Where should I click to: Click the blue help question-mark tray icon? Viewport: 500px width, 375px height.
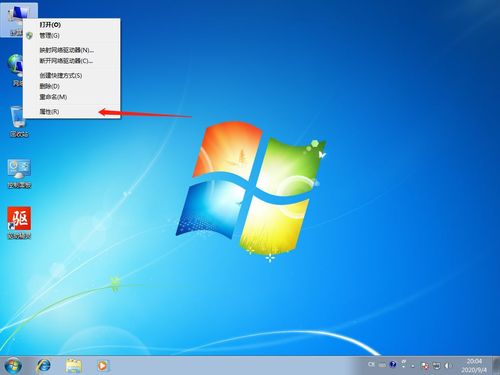coord(393,364)
